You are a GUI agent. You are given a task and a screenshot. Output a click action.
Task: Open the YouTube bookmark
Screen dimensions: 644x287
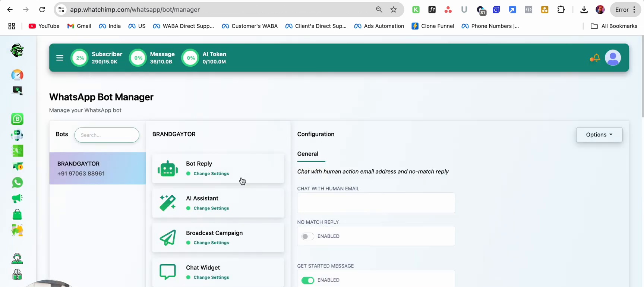(x=44, y=26)
